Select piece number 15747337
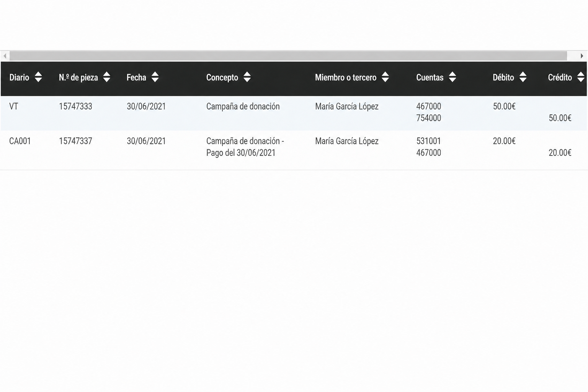This screenshot has height=392, width=588. tap(75, 141)
